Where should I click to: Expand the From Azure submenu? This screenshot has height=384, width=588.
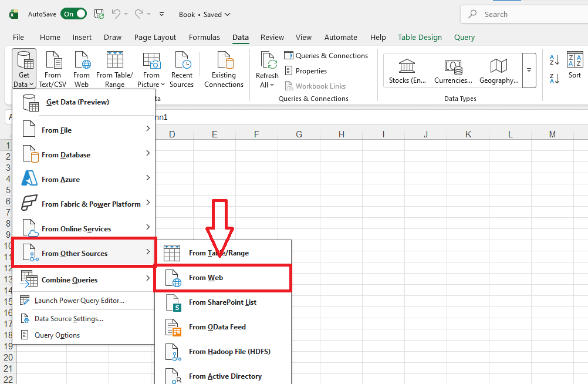pyautogui.click(x=84, y=180)
